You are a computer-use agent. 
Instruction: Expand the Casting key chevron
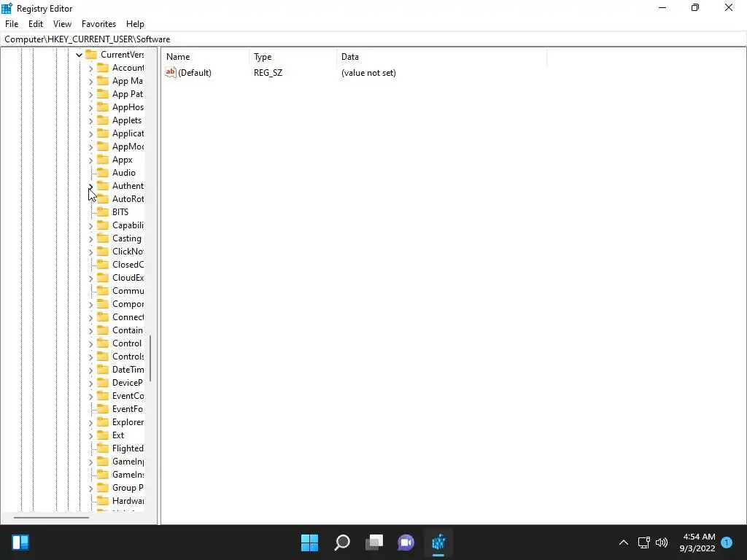(x=91, y=239)
